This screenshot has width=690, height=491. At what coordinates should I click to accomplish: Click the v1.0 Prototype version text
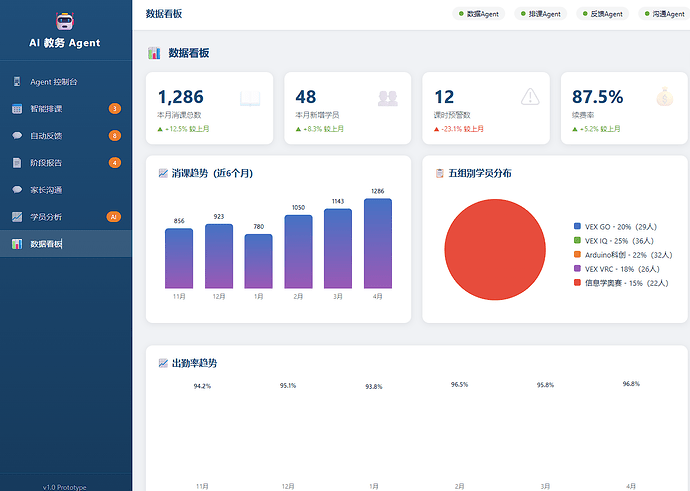65,487
